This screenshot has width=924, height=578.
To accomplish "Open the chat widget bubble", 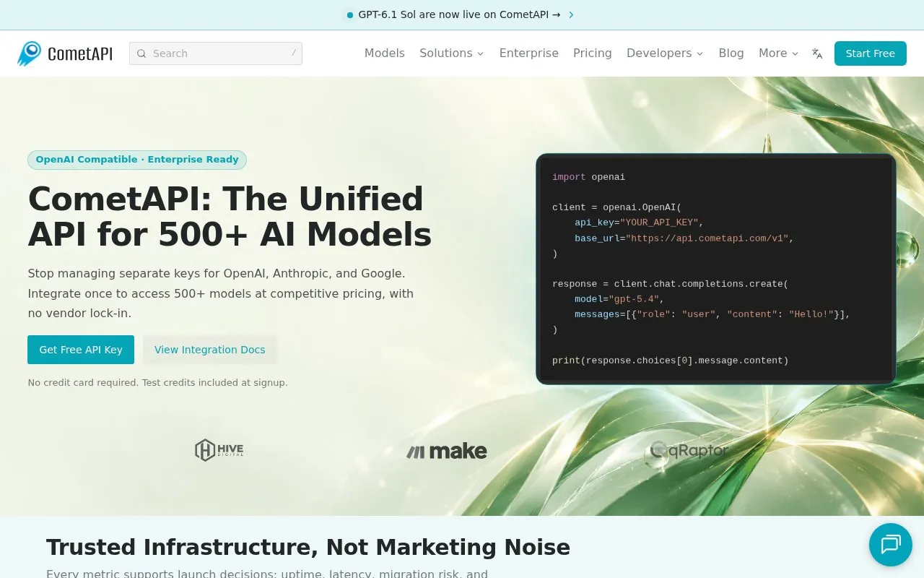I will [891, 545].
